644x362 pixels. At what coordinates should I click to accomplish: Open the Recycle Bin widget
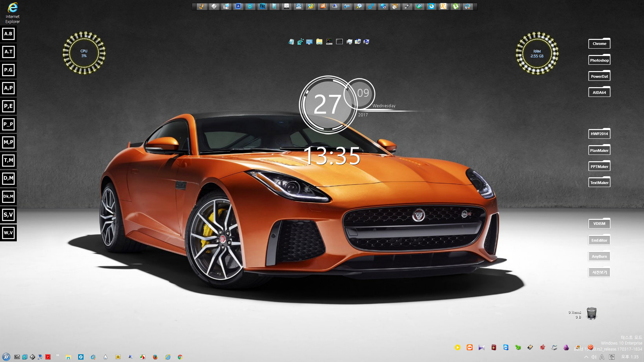[592, 313]
